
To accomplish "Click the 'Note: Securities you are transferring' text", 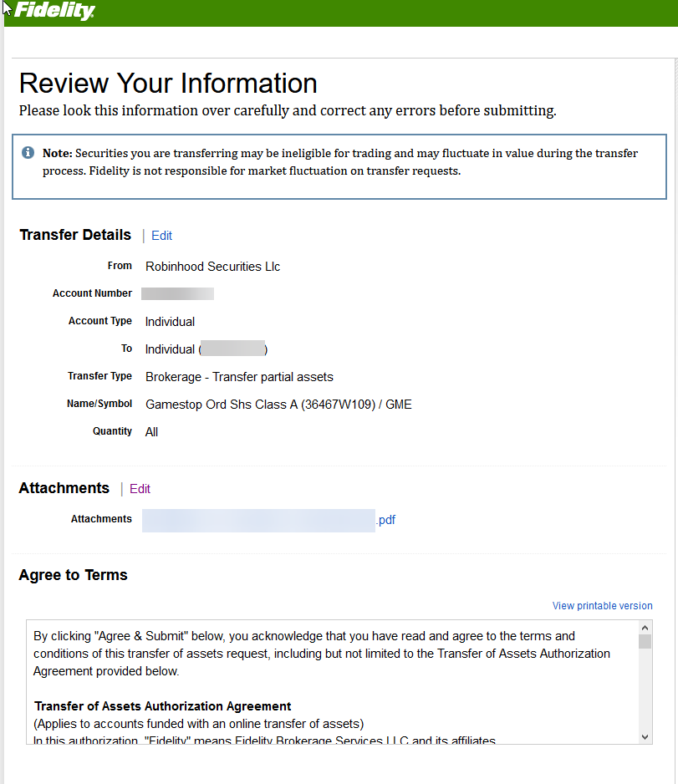I will coord(340,162).
